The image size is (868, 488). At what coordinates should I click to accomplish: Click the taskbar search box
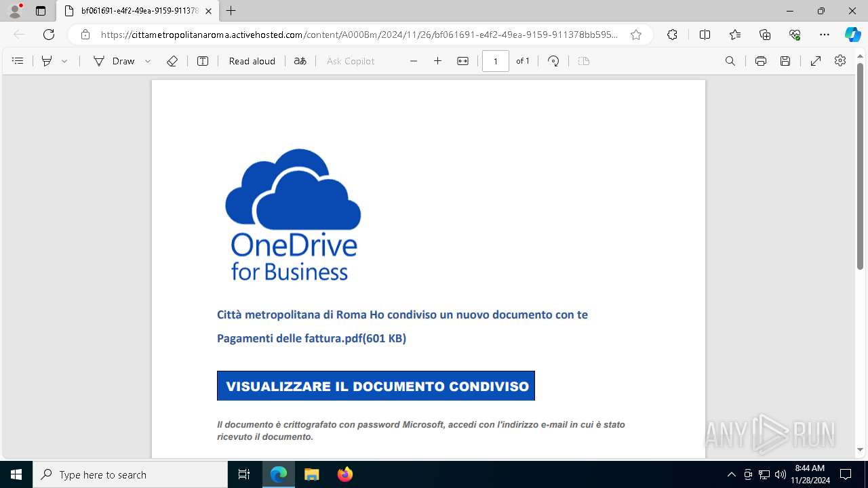(x=130, y=474)
